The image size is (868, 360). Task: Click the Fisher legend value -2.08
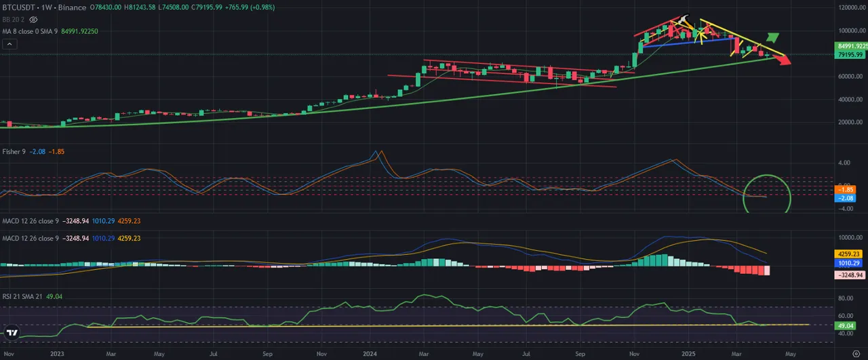pyautogui.click(x=37, y=151)
